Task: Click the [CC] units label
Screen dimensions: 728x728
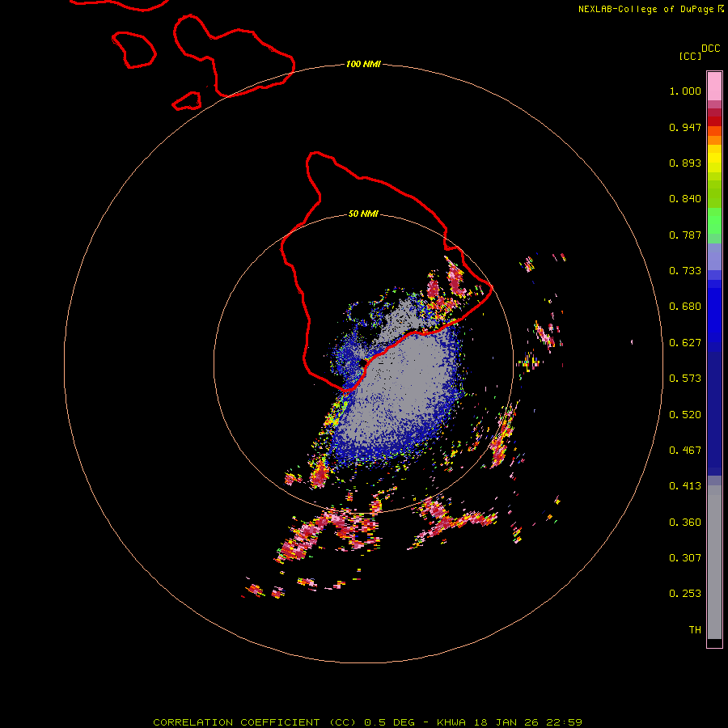Action: [x=690, y=56]
